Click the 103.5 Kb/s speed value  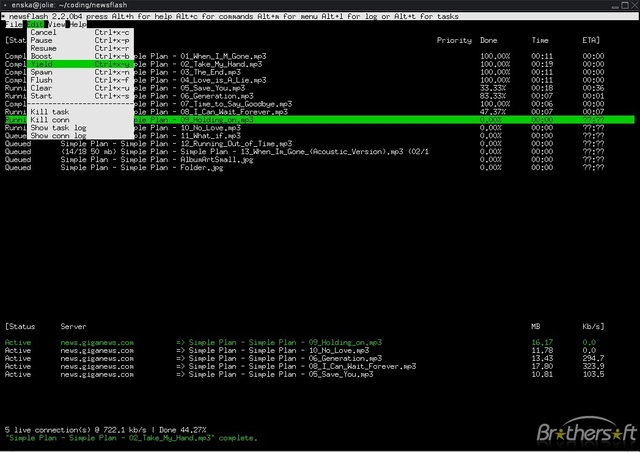coord(593,374)
